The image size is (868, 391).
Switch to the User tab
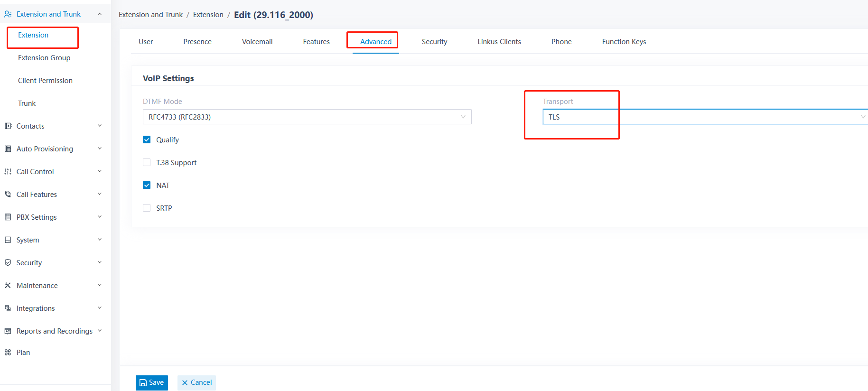coord(146,42)
